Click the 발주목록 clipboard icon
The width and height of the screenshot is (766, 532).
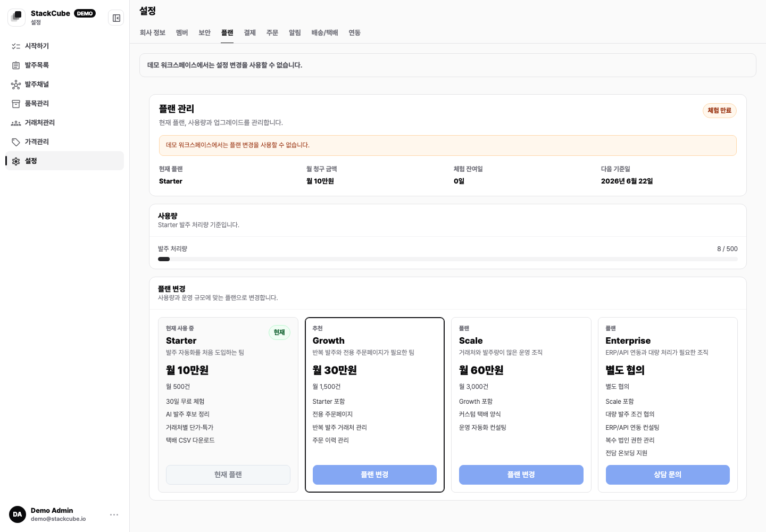pos(16,65)
